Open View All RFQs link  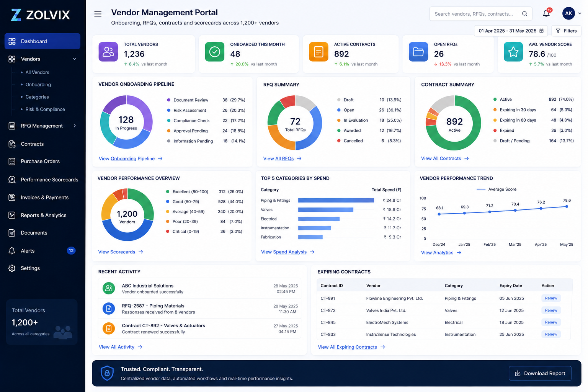[283, 158]
